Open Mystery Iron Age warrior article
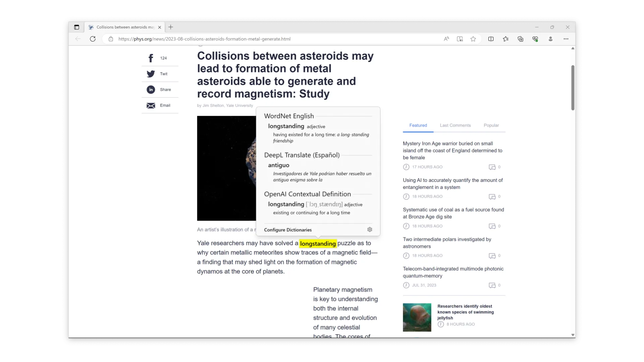 tap(452, 150)
